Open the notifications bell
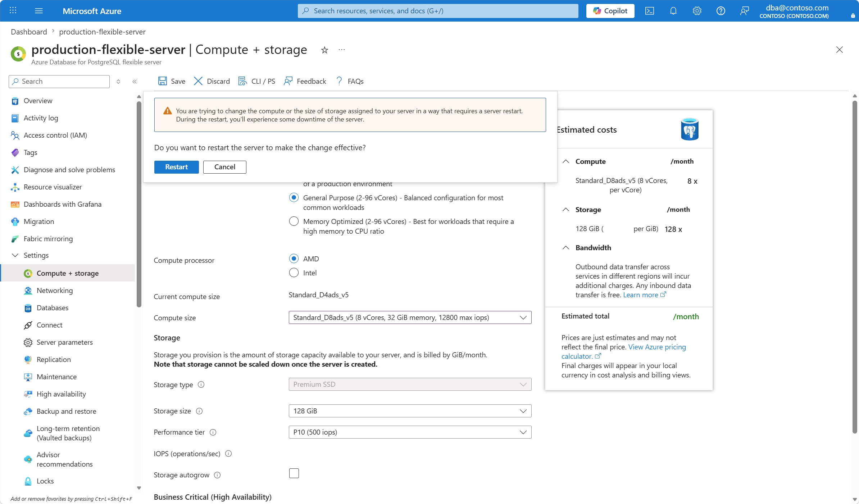 673,11
